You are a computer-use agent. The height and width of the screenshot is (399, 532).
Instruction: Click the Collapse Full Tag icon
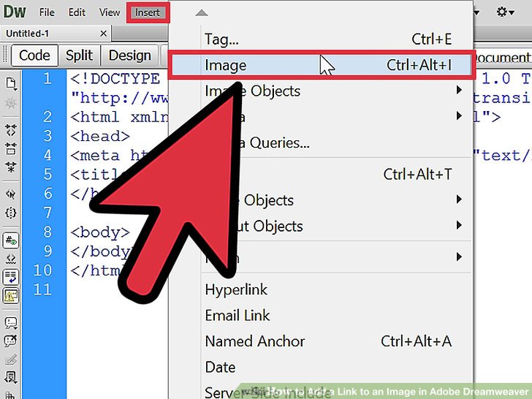[x=11, y=130]
